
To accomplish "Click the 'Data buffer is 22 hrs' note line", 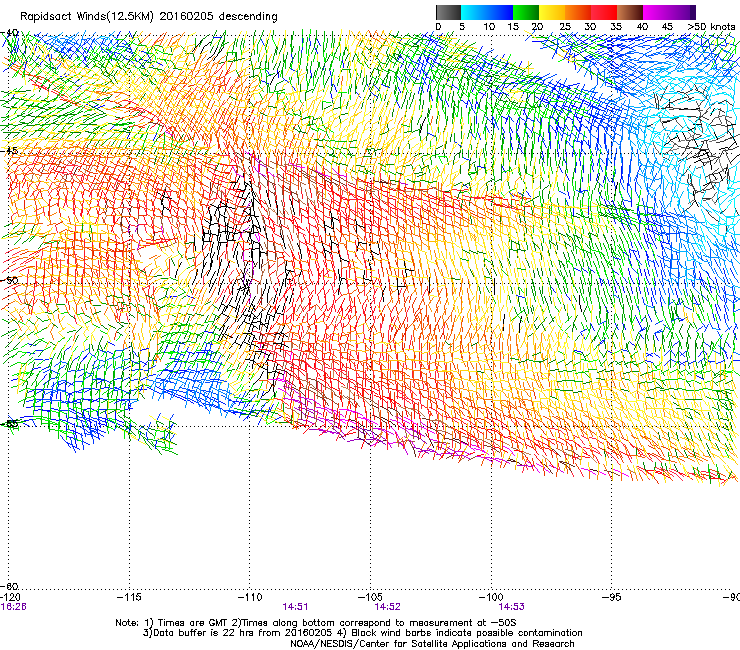I will [x=362, y=633].
